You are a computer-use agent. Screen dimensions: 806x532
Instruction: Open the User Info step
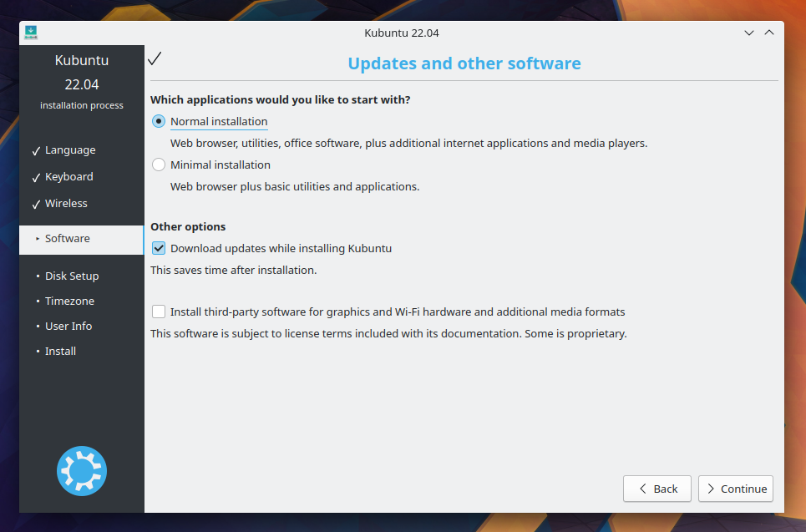click(68, 327)
